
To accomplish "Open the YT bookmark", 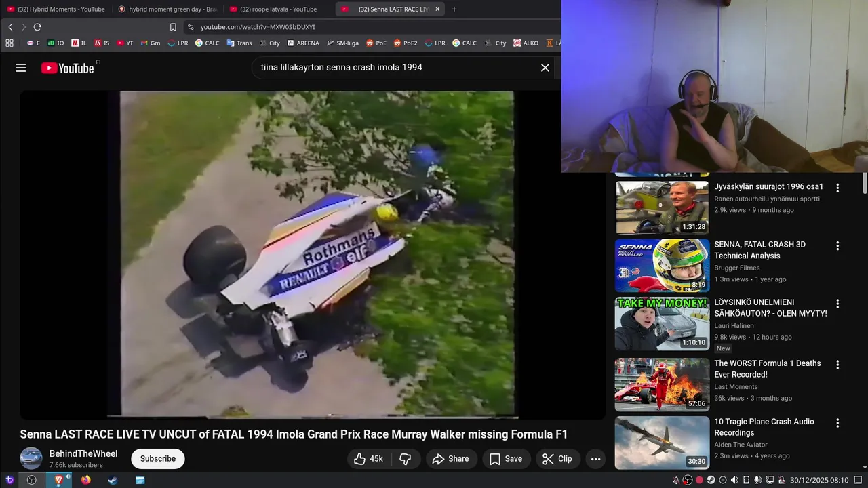I will (x=125, y=43).
